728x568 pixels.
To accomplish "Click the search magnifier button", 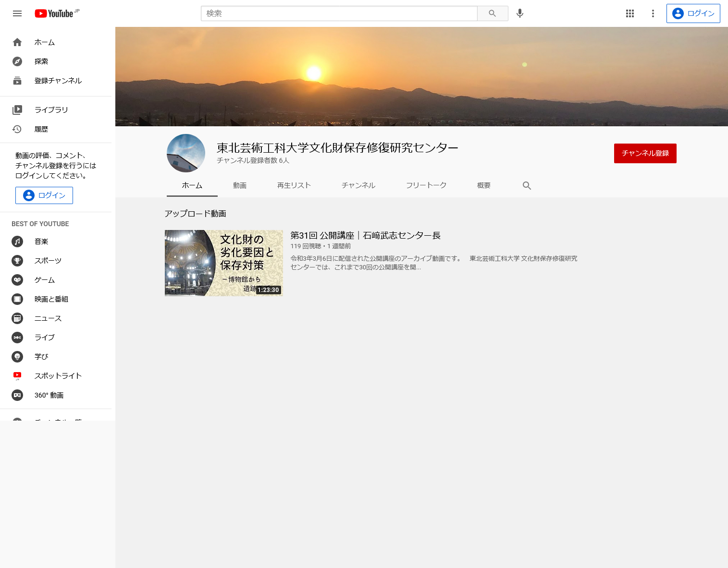I will (493, 13).
